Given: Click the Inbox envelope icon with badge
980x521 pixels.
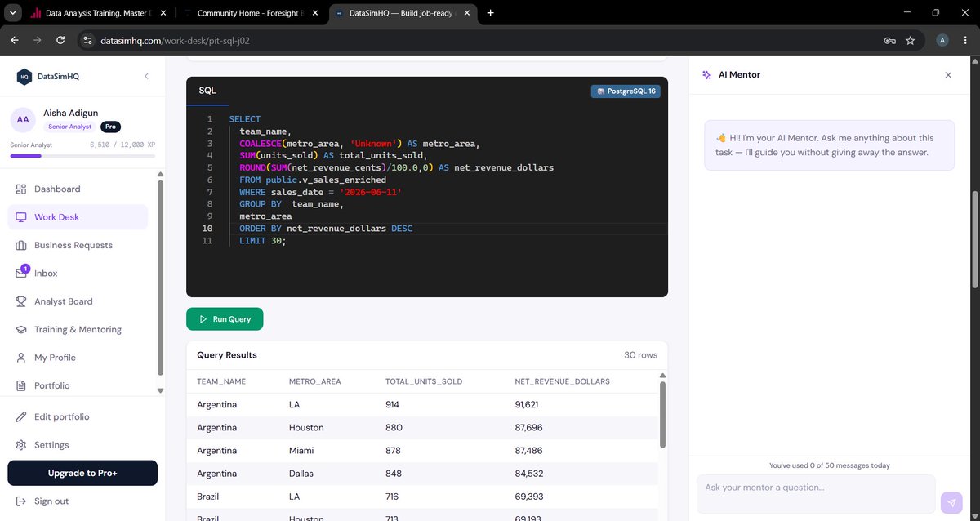Looking at the screenshot, I should 22,272.
